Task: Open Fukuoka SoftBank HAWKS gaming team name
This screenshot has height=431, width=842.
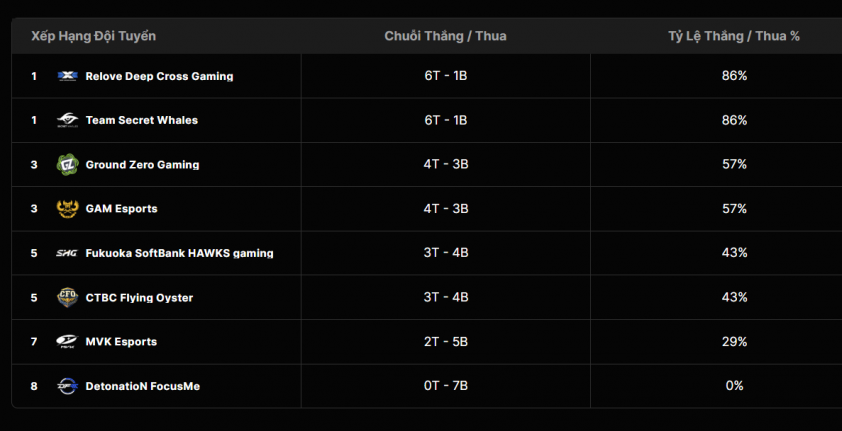Action: (179, 253)
